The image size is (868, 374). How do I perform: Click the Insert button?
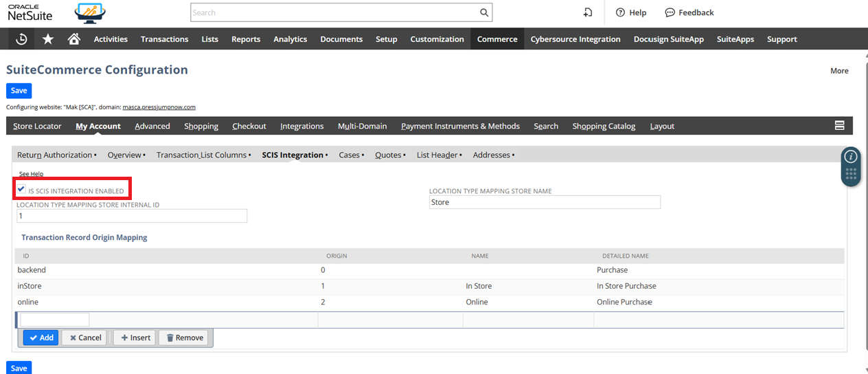(135, 338)
